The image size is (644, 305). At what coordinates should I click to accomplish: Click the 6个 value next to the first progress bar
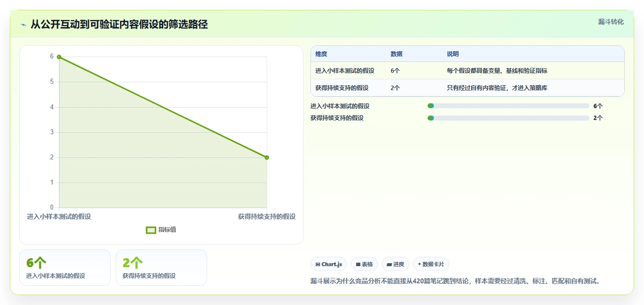pyautogui.click(x=598, y=106)
